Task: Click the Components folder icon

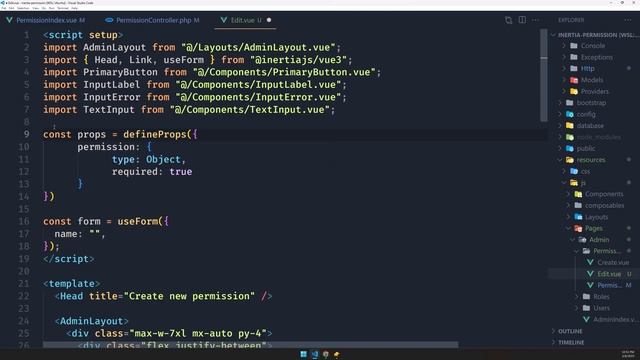Action: click(x=578, y=194)
